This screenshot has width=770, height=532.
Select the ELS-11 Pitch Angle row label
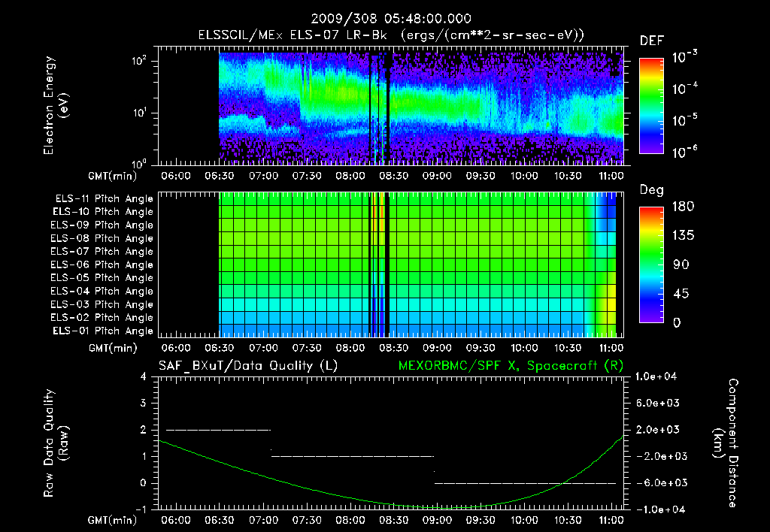104,199
